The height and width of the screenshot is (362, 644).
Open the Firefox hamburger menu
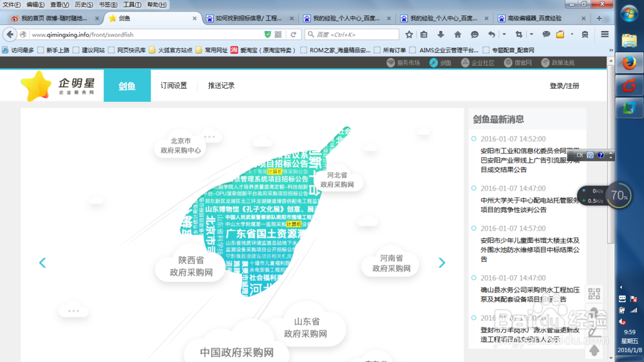pos(605,35)
